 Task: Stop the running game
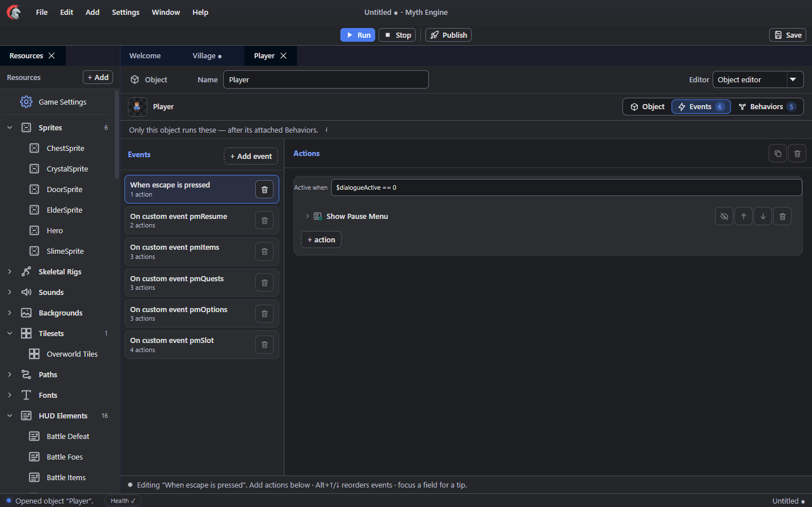point(397,35)
